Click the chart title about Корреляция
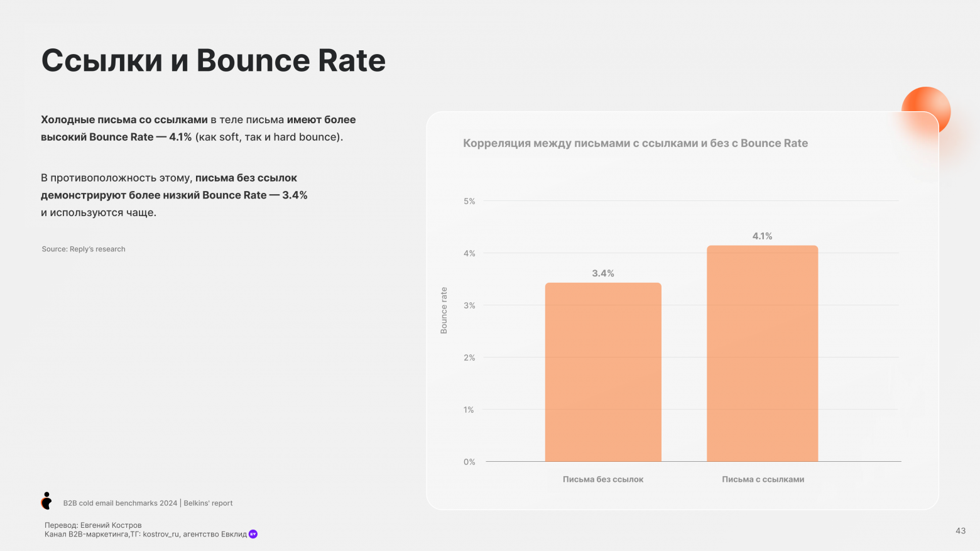 (635, 143)
